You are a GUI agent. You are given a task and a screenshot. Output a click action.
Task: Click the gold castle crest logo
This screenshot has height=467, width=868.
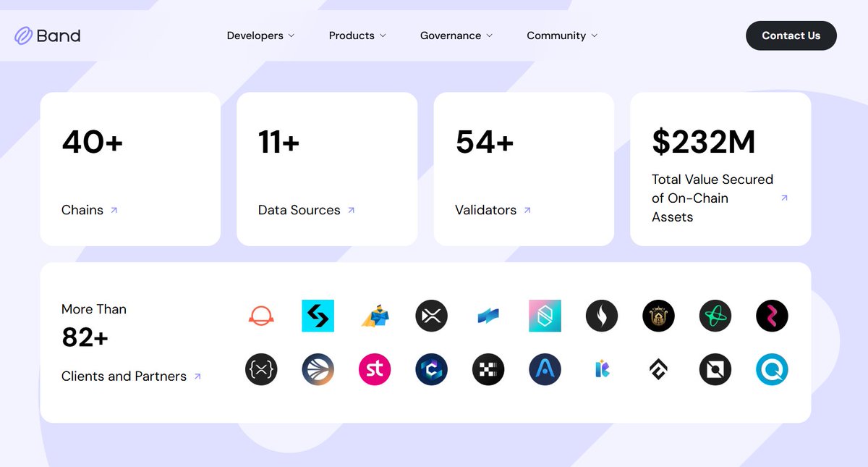pyautogui.click(x=658, y=316)
